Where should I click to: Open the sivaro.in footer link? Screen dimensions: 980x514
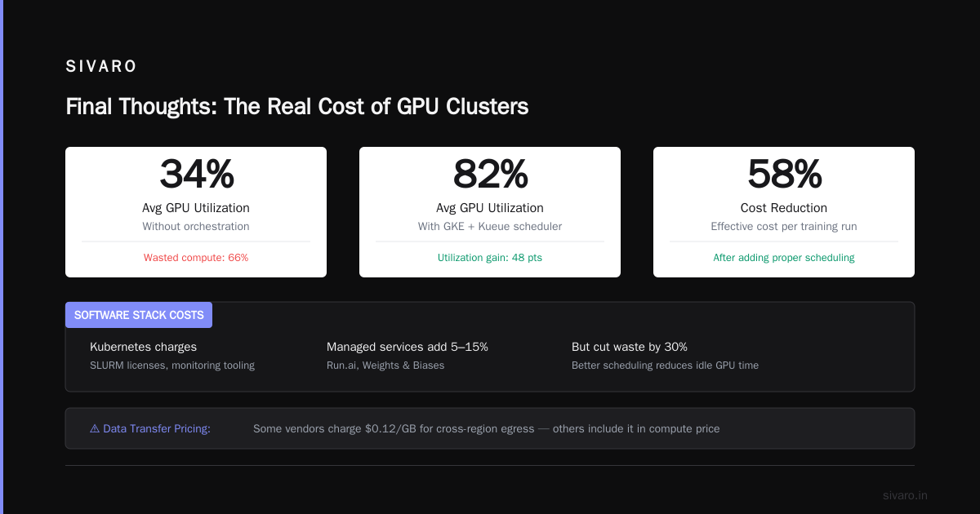905,495
